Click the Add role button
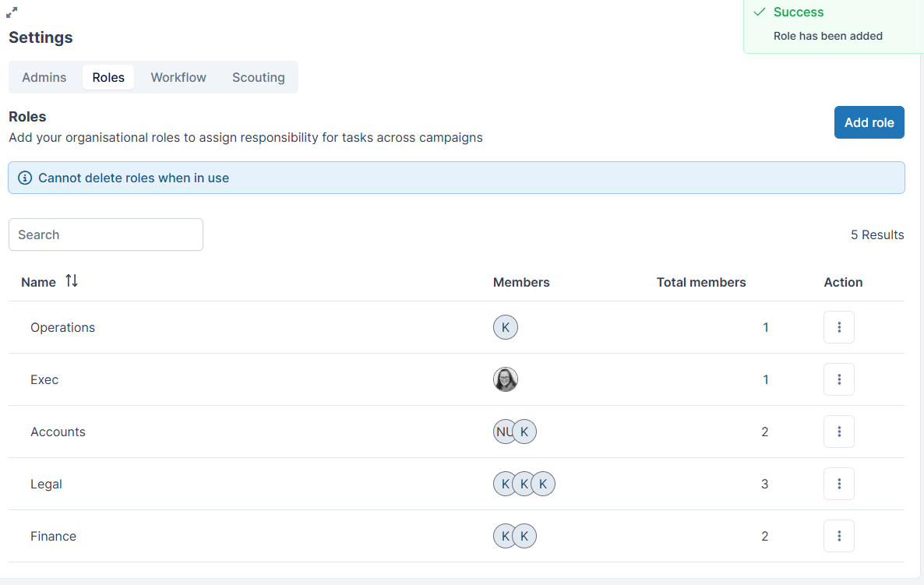The image size is (924, 585). click(869, 122)
